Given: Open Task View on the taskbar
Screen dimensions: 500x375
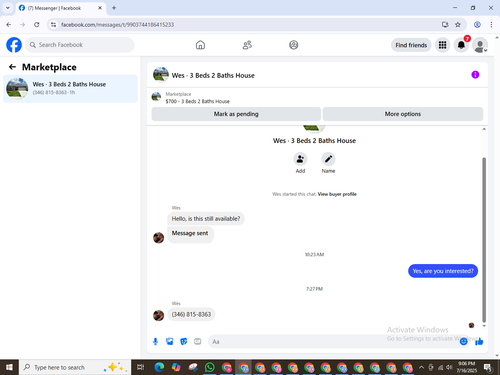Looking at the screenshot, I should [140, 367].
